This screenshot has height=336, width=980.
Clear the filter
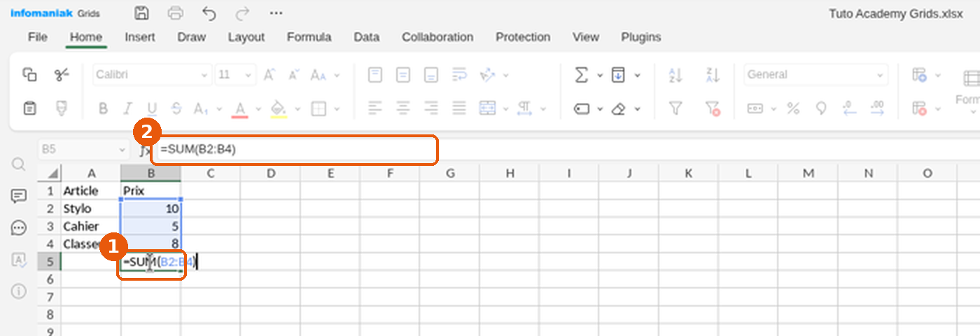[713, 108]
